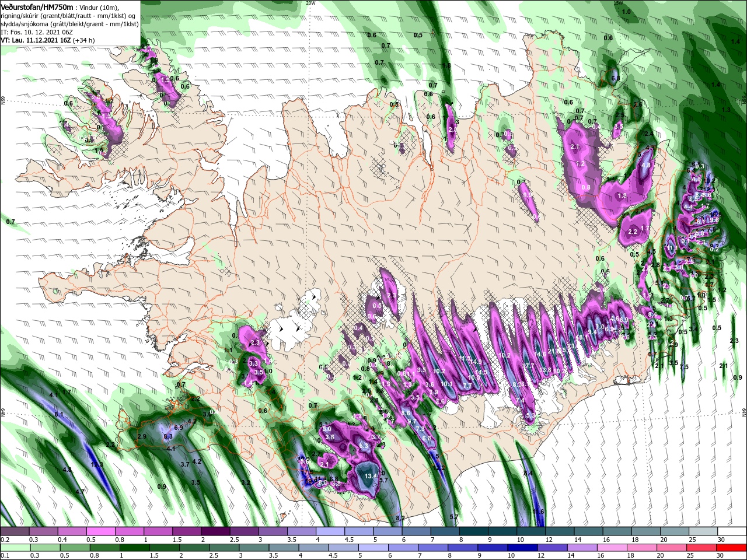
Task: Pick the top-row swatch starting at 4.5
Action: (358, 531)
